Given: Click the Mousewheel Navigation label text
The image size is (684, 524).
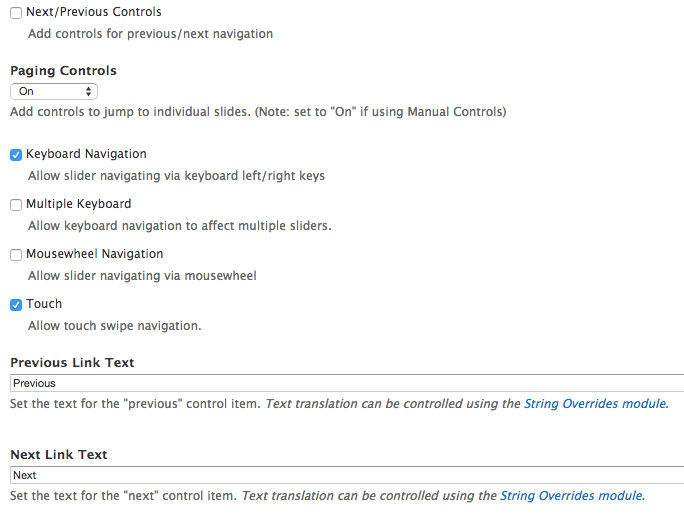Looking at the screenshot, I should (95, 253).
